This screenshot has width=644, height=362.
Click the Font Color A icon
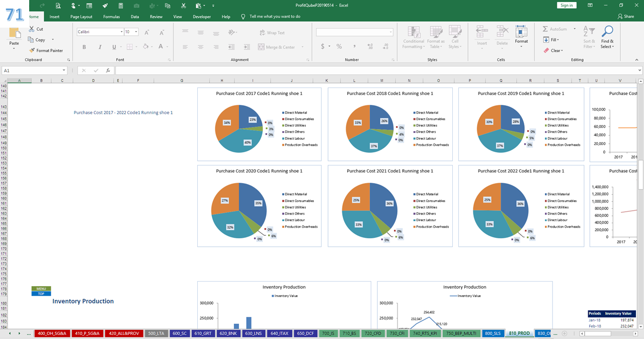pyautogui.click(x=160, y=47)
